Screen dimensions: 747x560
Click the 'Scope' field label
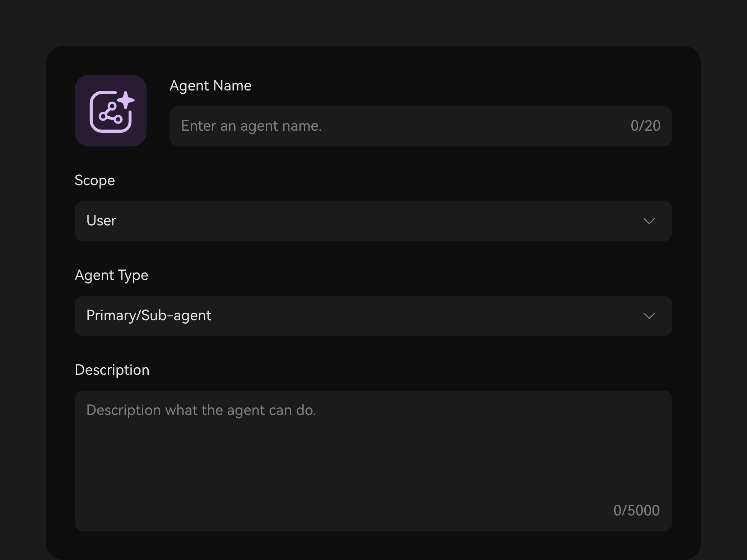[x=95, y=181]
